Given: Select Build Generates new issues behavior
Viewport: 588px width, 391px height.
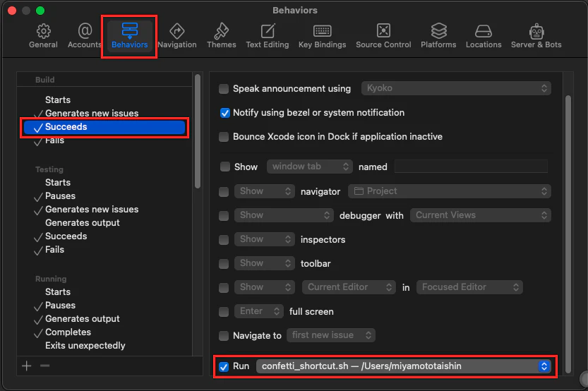Looking at the screenshot, I should pyautogui.click(x=92, y=113).
